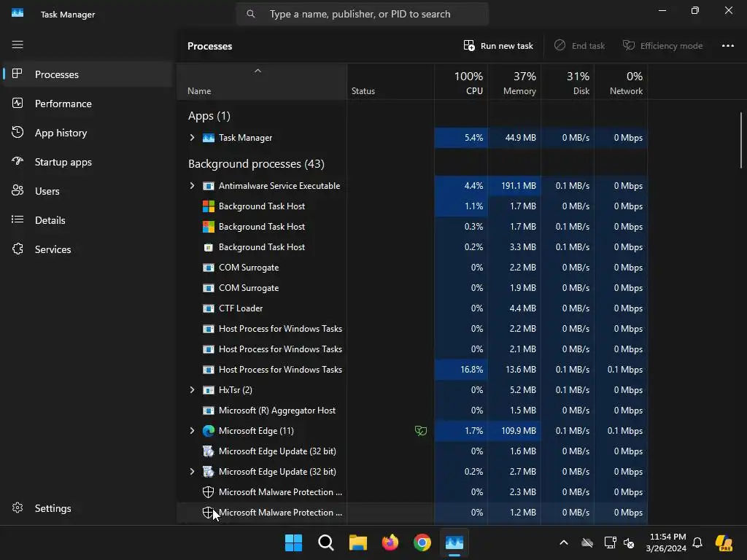Click the vertical scrollbar of process list
Image resolution: width=747 pixels, height=560 pixels.
(x=741, y=139)
